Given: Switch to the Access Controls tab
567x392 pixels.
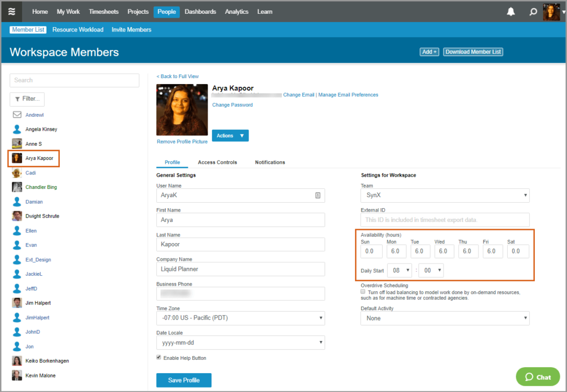Looking at the screenshot, I should pos(217,162).
